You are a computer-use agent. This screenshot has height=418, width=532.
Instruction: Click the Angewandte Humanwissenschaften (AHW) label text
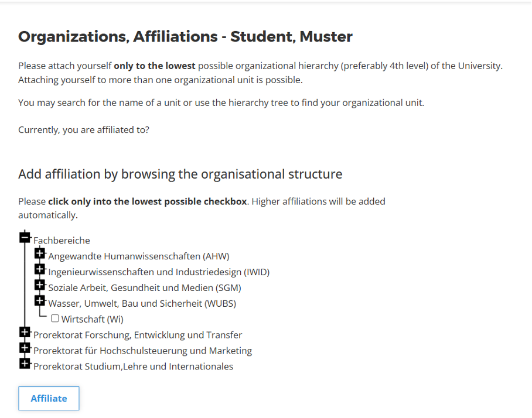138,256
